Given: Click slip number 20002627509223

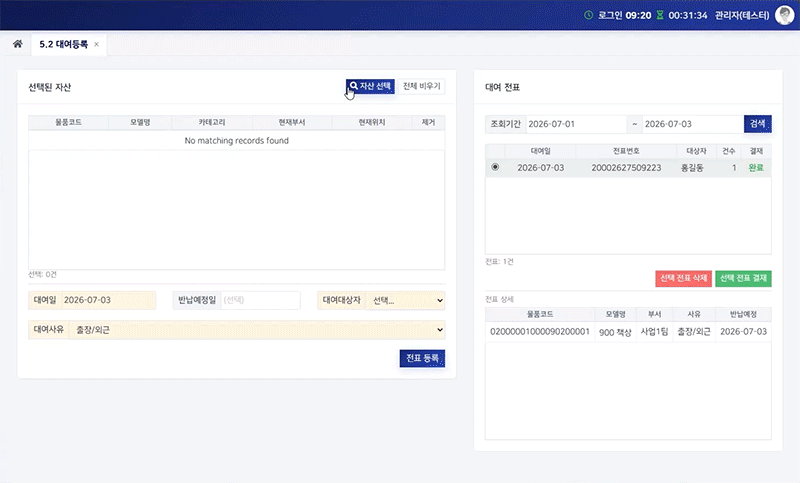Looking at the screenshot, I should [x=626, y=168].
